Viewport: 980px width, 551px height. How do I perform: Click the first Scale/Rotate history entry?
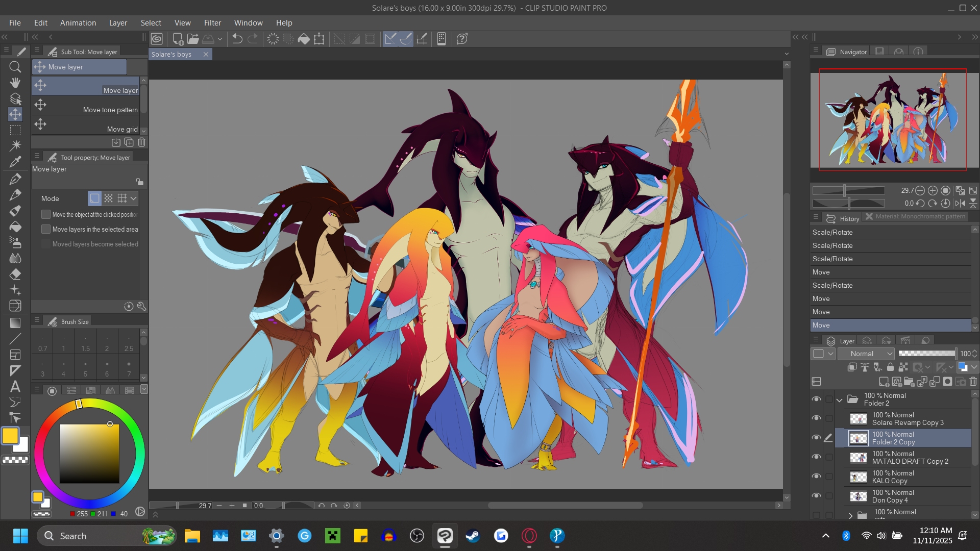[x=832, y=233]
